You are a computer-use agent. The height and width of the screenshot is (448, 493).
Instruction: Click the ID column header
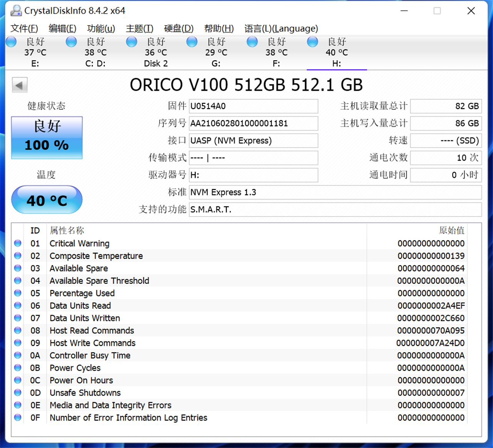click(35, 230)
